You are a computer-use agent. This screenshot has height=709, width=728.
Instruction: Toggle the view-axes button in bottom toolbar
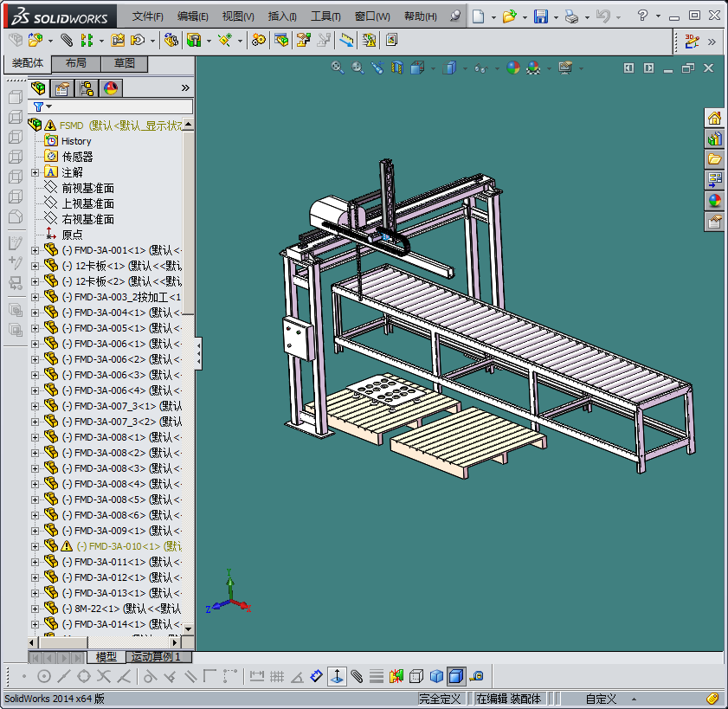coord(336,675)
